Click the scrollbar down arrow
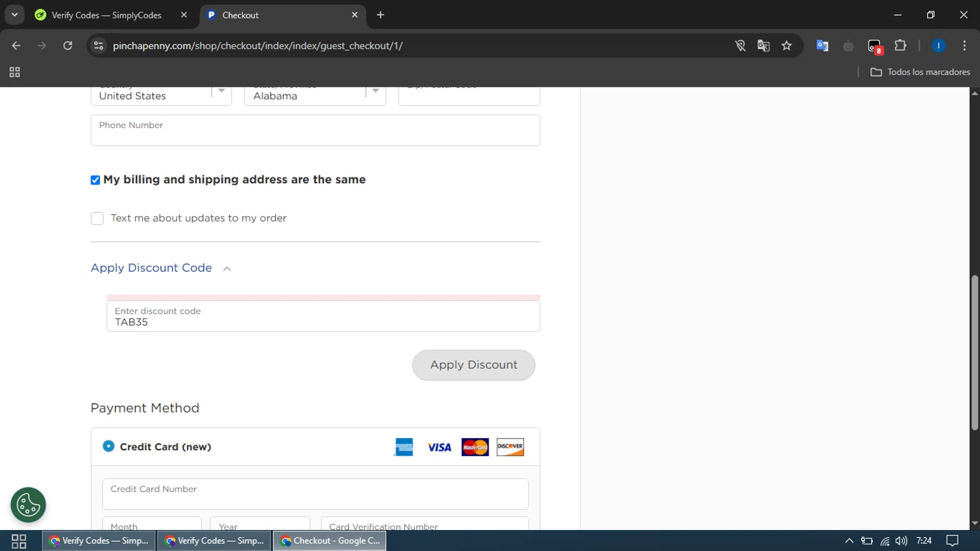 pyautogui.click(x=975, y=524)
